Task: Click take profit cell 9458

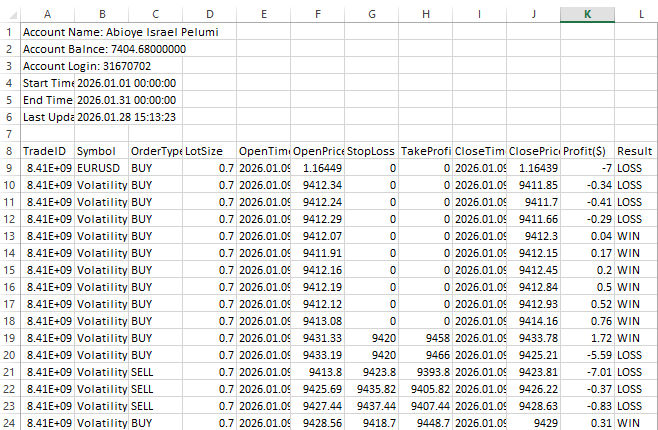Action: pos(426,338)
